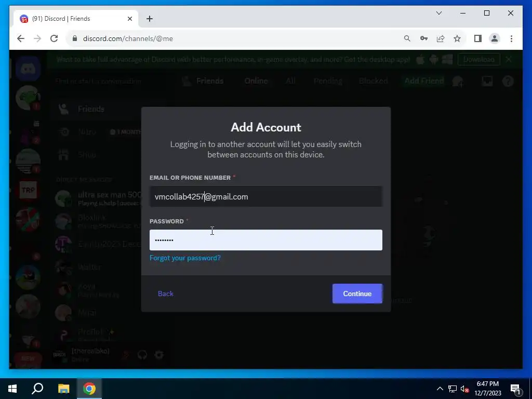Open Bloxlink direct message

point(97,221)
